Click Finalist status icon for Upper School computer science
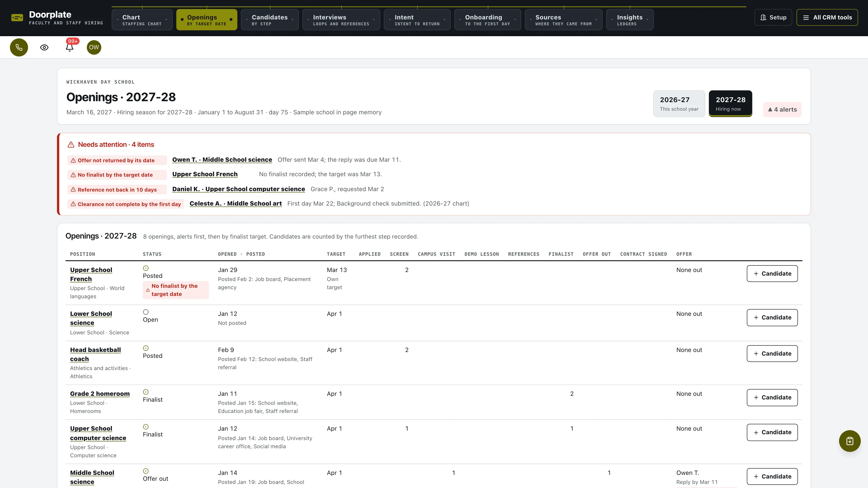 tap(146, 427)
